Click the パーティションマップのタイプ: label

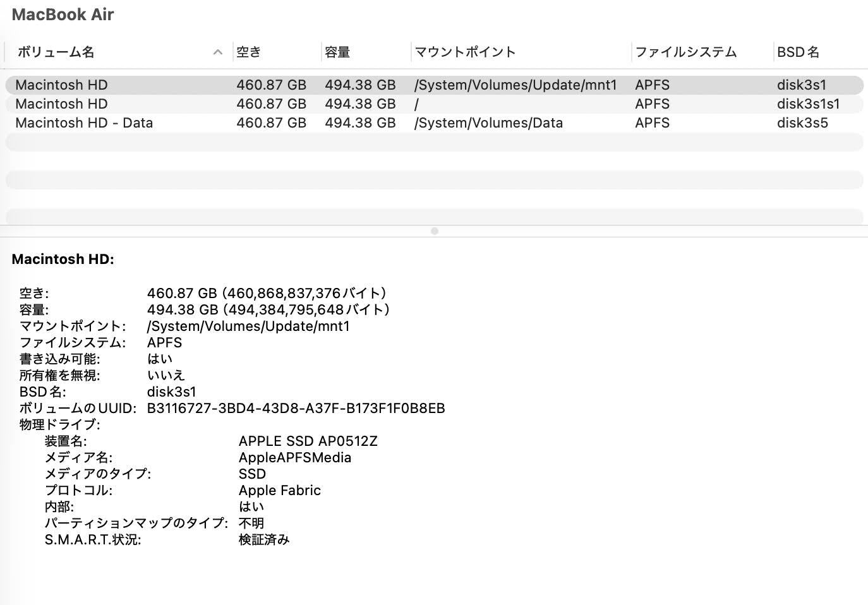(x=136, y=524)
